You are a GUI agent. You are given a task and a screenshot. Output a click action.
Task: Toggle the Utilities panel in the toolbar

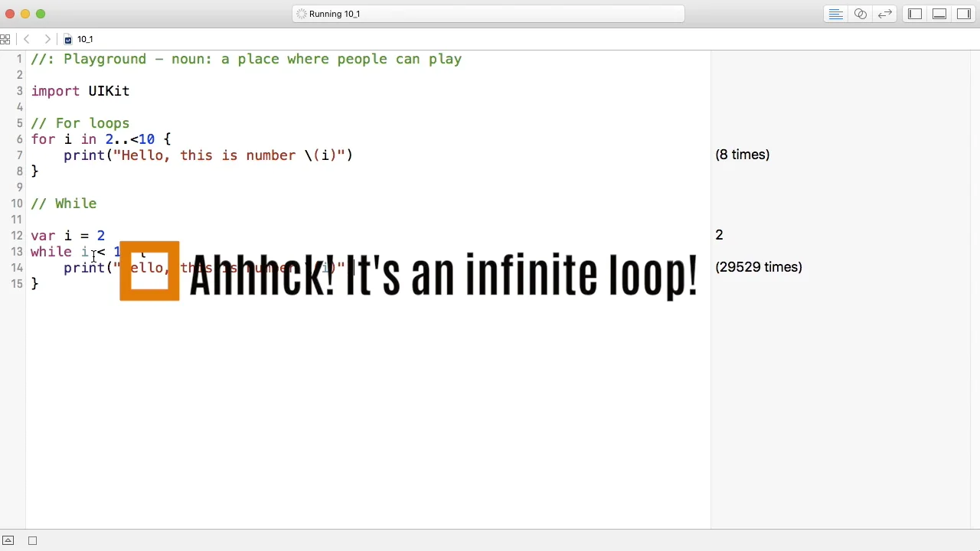pyautogui.click(x=964, y=14)
